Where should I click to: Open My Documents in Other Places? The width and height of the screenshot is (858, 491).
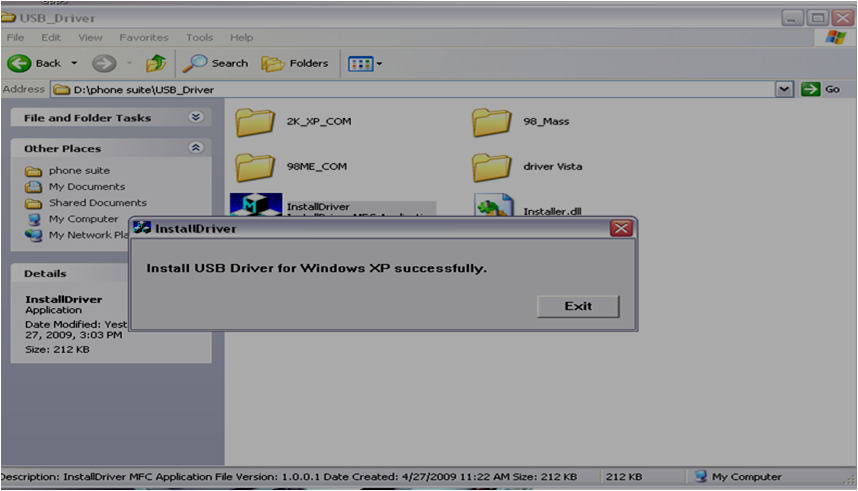[x=87, y=187]
